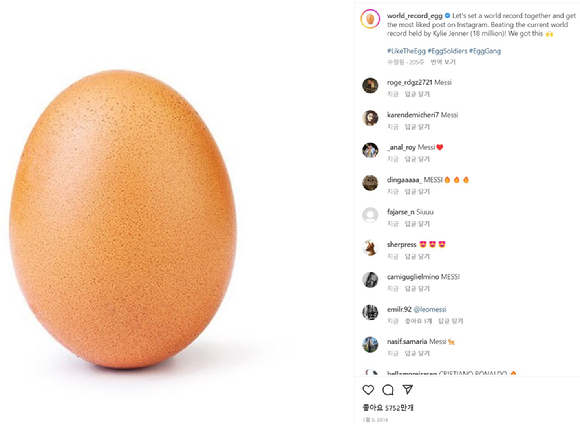This screenshot has height=424, width=580.
Task: Show translation of the post caption
Action: point(443,62)
